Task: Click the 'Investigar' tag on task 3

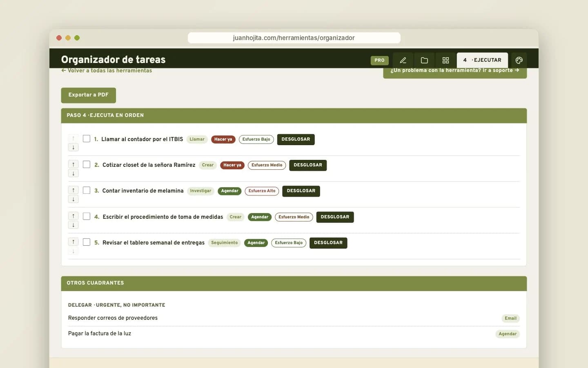Action: point(200,191)
